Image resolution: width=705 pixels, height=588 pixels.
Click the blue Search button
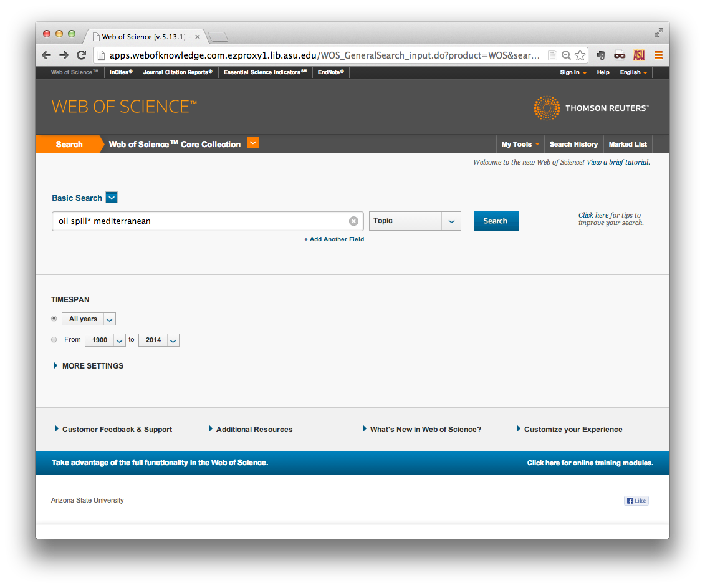(x=496, y=221)
